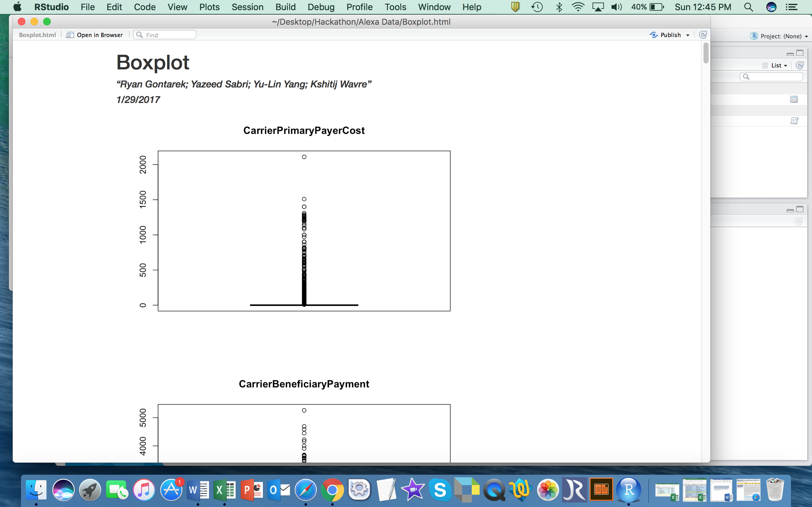Click the function script scroll icon
Screen dimensions: 812x507
(x=794, y=121)
